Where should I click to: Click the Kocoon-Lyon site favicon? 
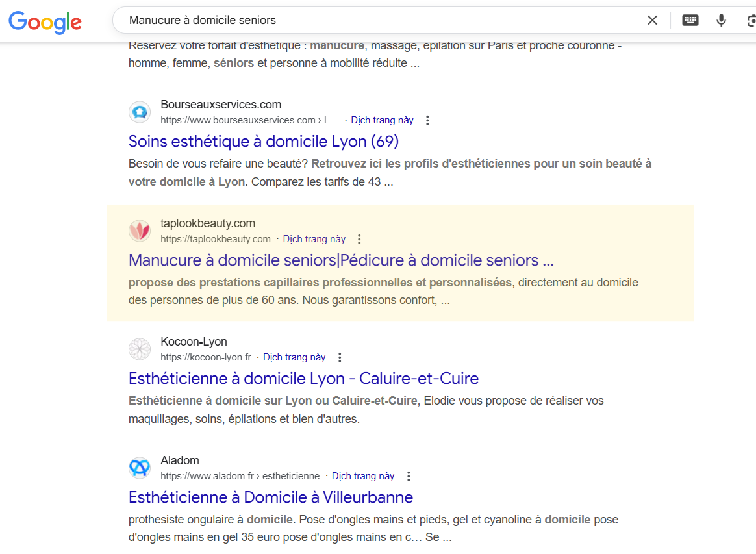pos(140,349)
